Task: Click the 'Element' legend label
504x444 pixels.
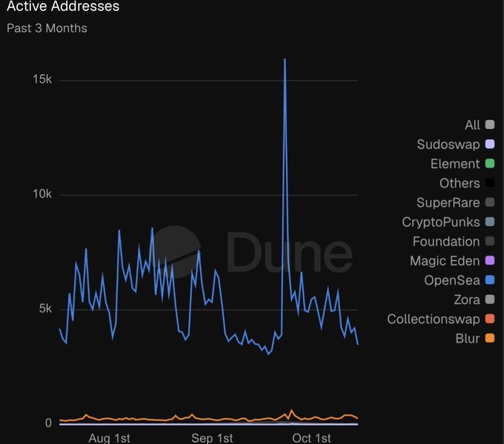Action: (455, 164)
